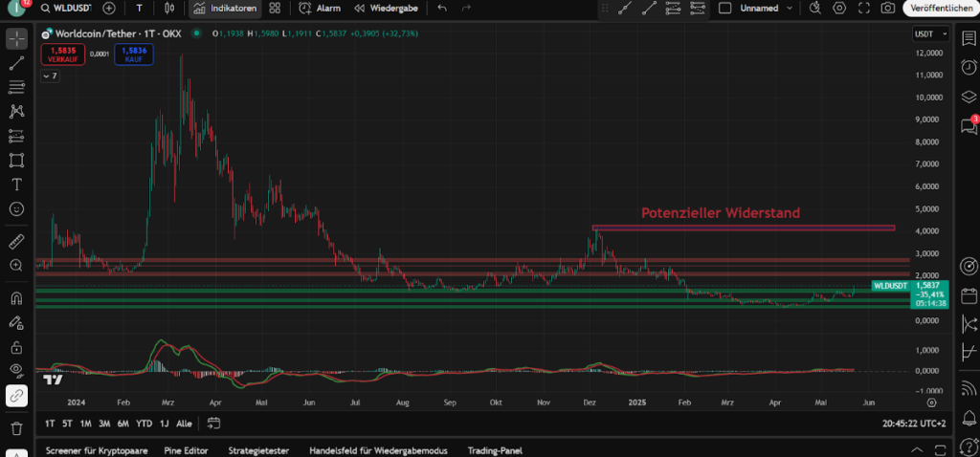Open the Indikatoren panel
The image size is (980, 457).
pos(225,9)
